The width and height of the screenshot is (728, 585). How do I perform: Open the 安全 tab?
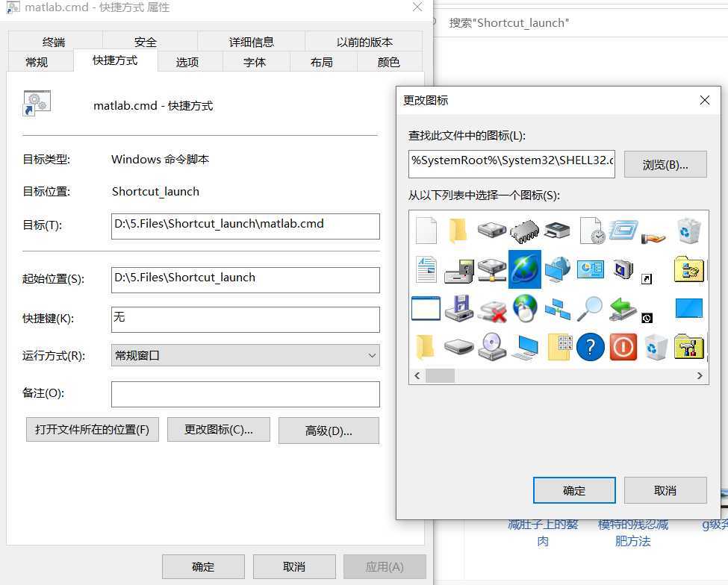click(x=146, y=43)
